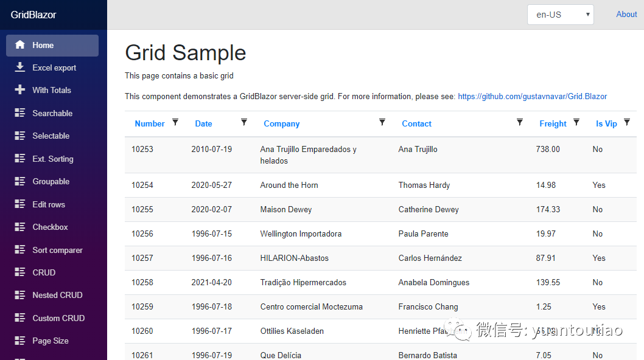Sort by the Is Vip column header

click(x=606, y=123)
